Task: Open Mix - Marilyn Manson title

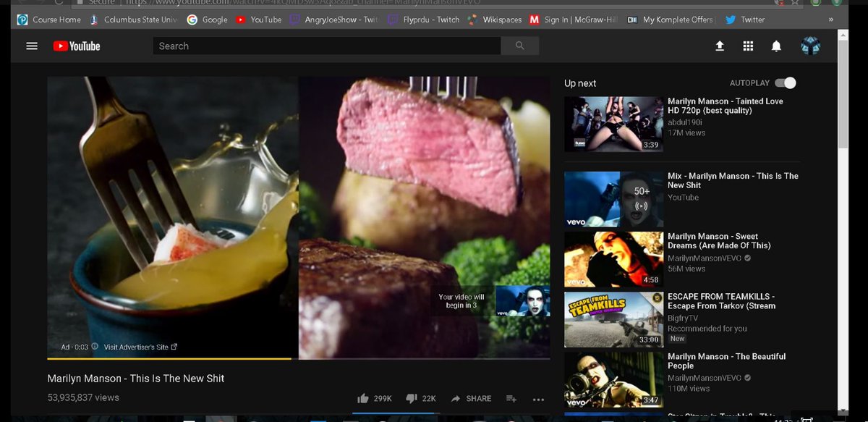Action: point(733,180)
